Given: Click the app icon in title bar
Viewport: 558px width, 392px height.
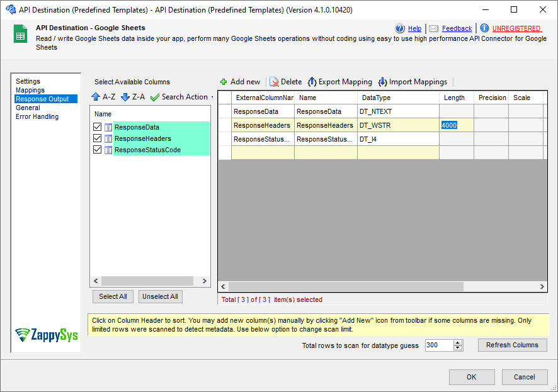Looking at the screenshot, I should pyautogui.click(x=11, y=9).
